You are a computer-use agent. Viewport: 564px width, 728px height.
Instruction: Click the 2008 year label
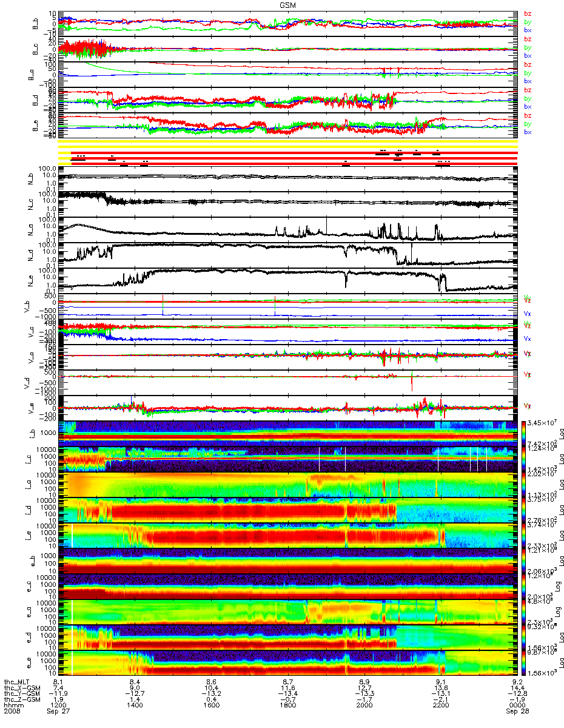[x=12, y=712]
